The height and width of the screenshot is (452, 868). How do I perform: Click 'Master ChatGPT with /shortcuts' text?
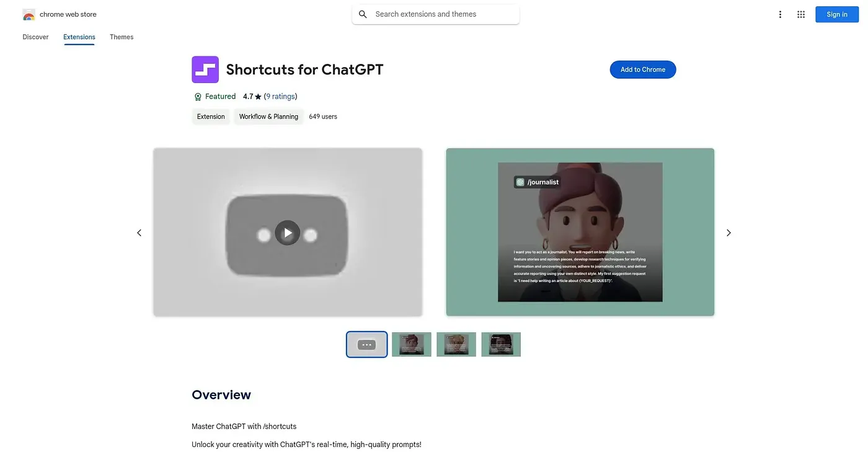pos(244,427)
